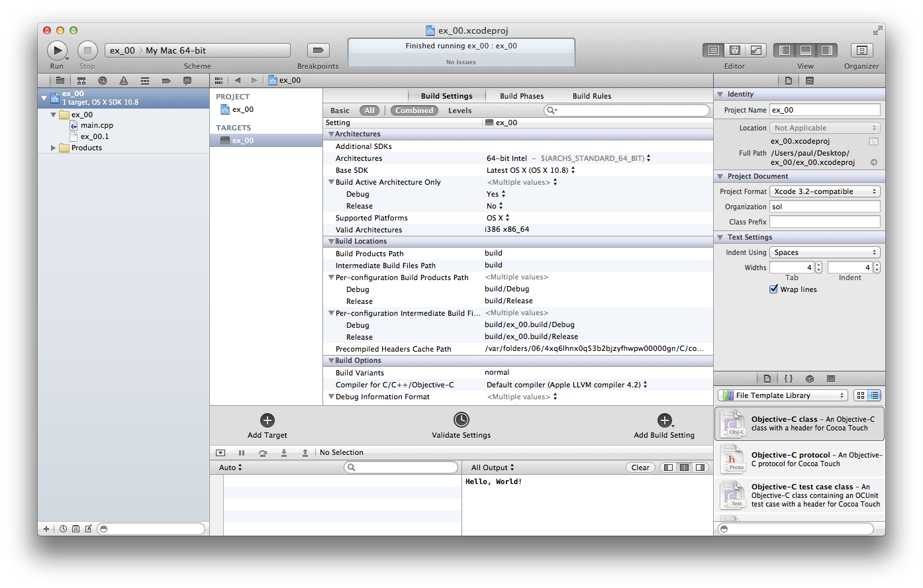The image size is (923, 588).
Task: Show the Issue navigator warning icon
Action: pyautogui.click(x=124, y=81)
